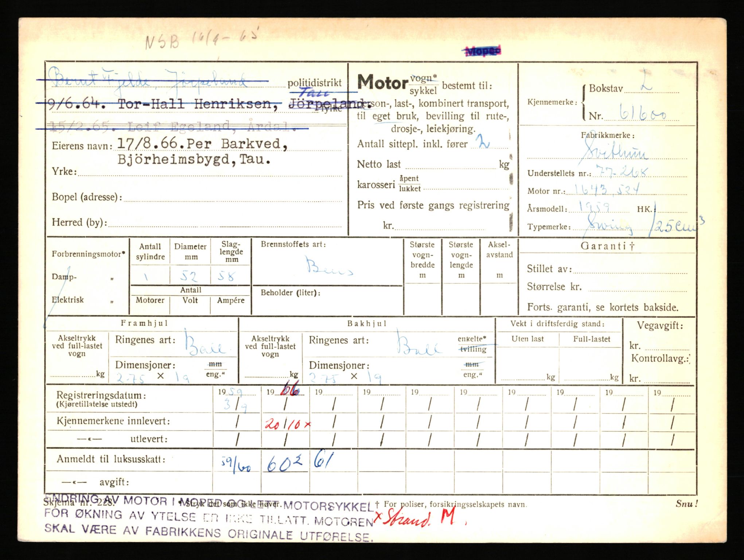The image size is (744, 560).
Task: Click the 'Største vogn-bredde' column header
Action: pyautogui.click(x=422, y=260)
